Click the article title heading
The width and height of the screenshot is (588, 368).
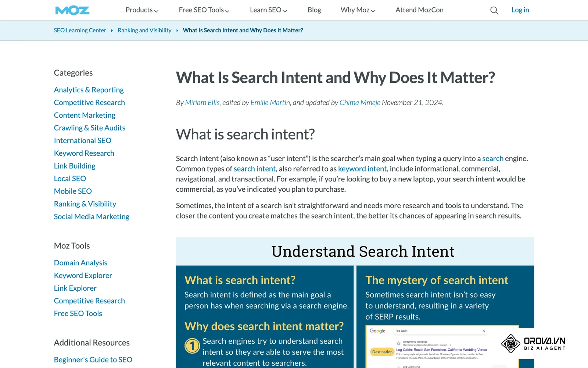[x=336, y=78]
